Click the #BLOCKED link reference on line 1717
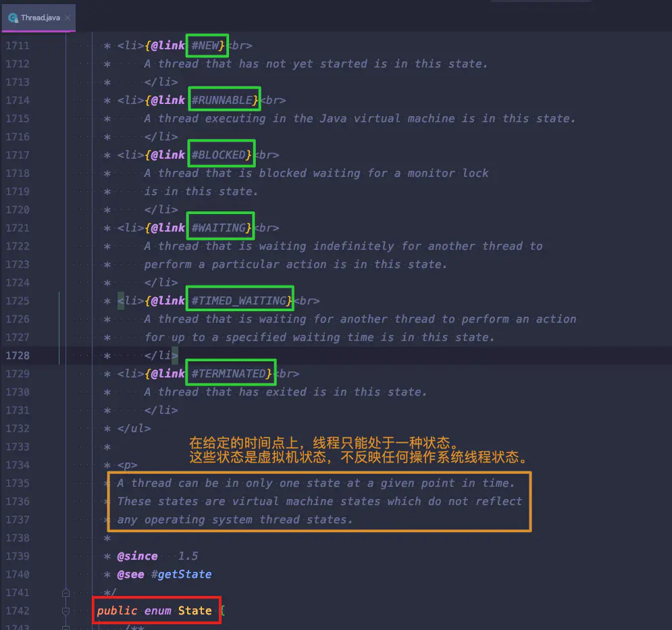 click(x=219, y=155)
